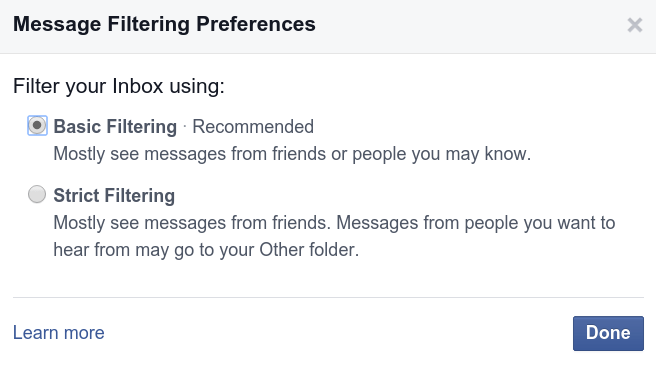
Task: Select the Basic Filtering radio button
Action: 37,126
